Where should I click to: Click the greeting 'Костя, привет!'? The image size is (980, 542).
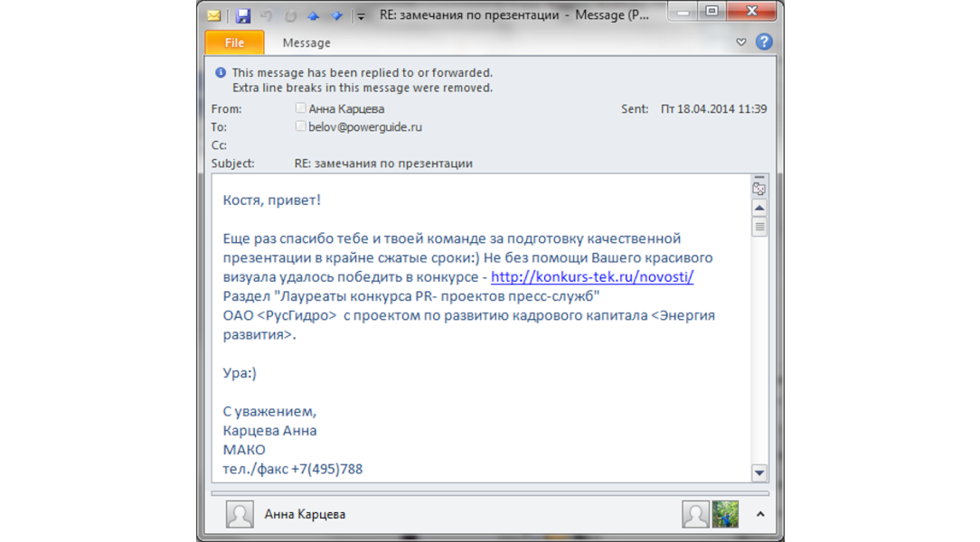[x=272, y=200]
